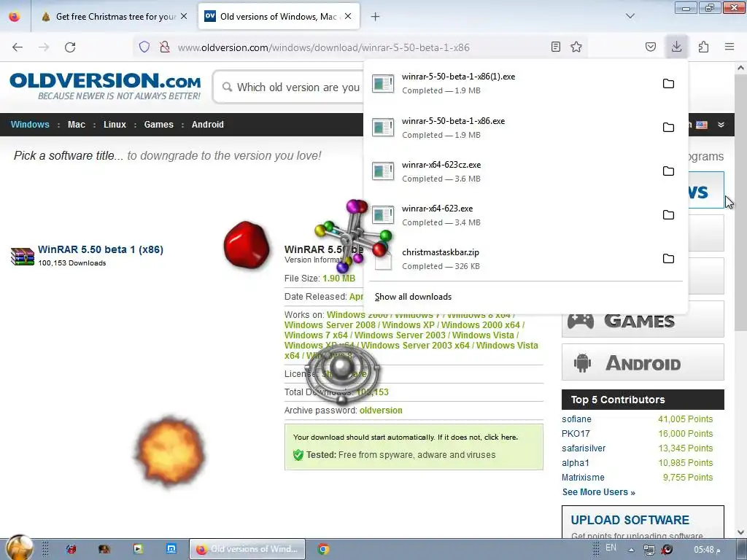Click See More Users link

tap(598, 492)
